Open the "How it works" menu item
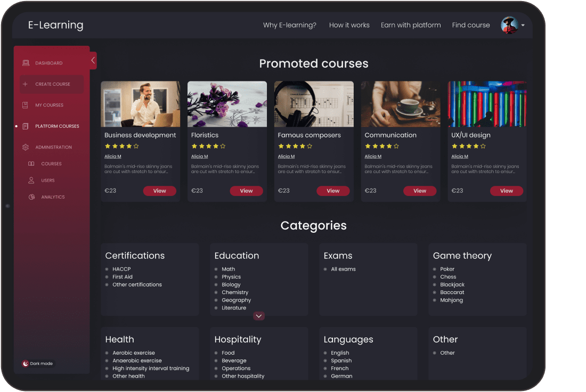The width and height of the screenshot is (586, 392). tap(349, 25)
